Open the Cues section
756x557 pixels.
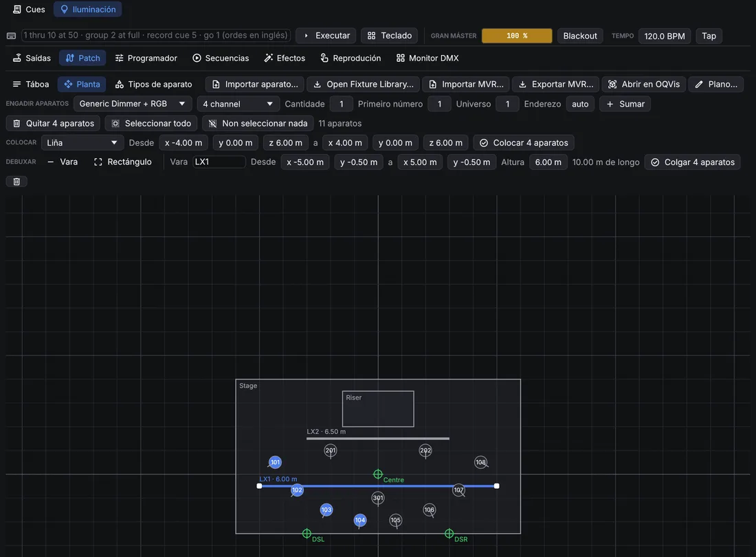click(x=29, y=9)
